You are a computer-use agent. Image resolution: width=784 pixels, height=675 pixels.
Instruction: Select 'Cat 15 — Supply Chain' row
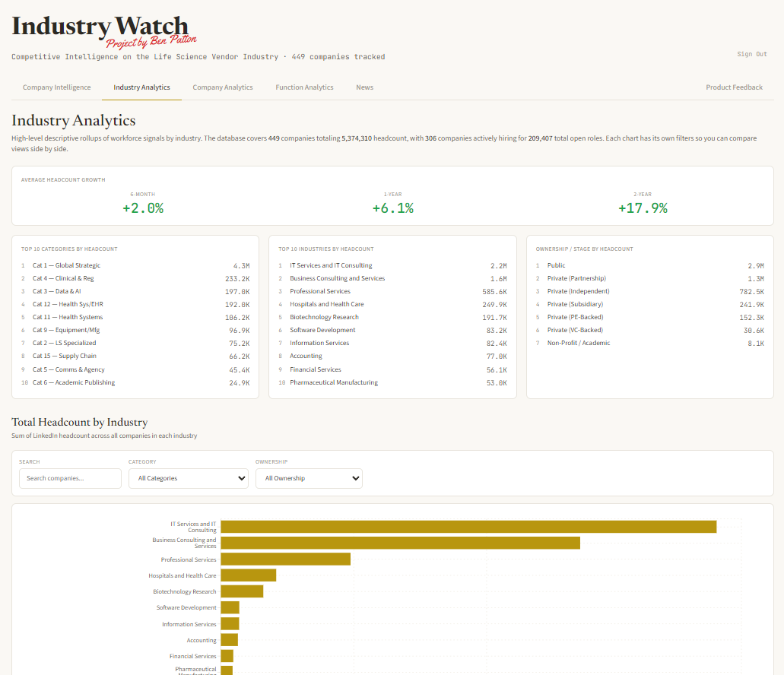coord(135,357)
